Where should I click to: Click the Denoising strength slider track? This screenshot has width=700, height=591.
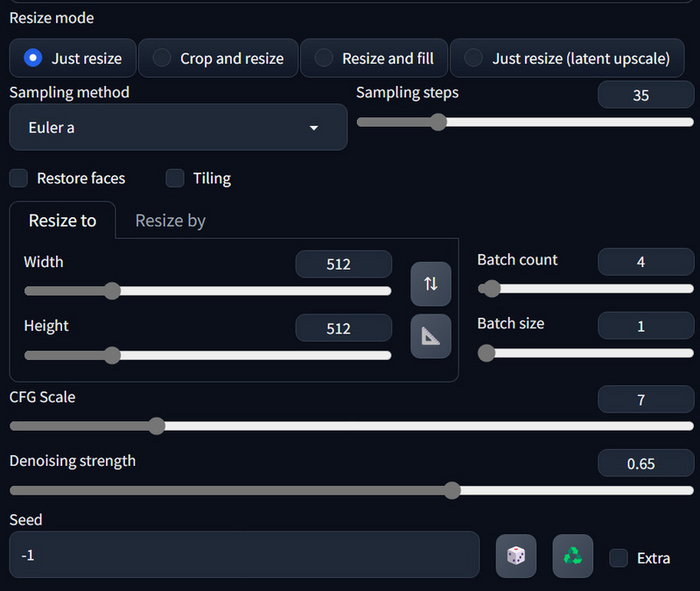coord(350,490)
